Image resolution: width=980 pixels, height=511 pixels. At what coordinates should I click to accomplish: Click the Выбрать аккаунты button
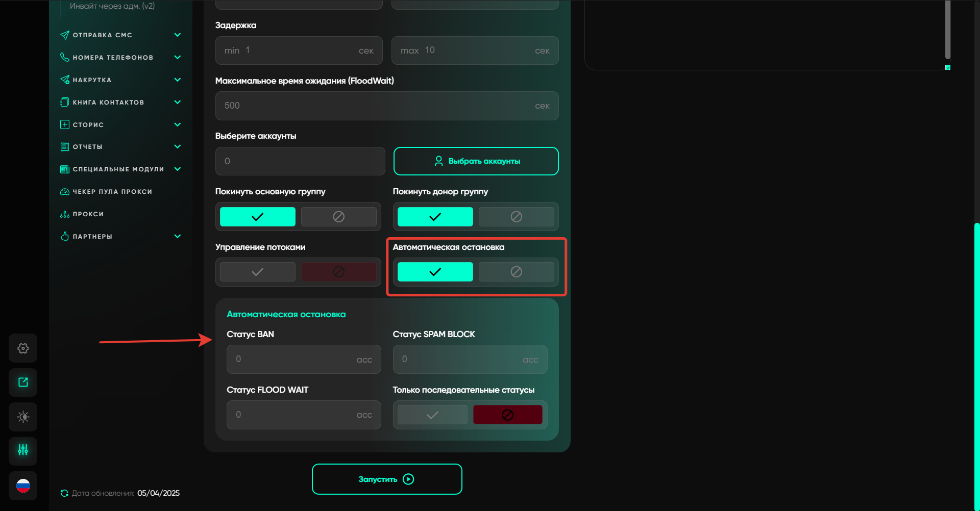tap(476, 161)
